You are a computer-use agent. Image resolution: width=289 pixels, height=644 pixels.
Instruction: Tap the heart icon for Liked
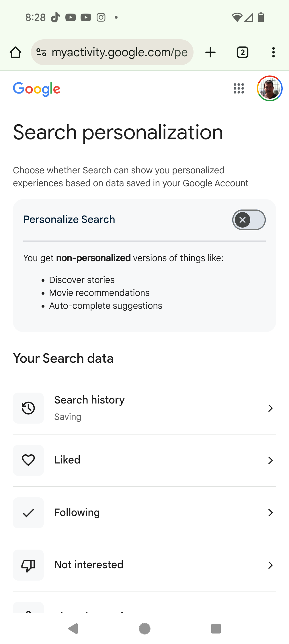tap(28, 460)
